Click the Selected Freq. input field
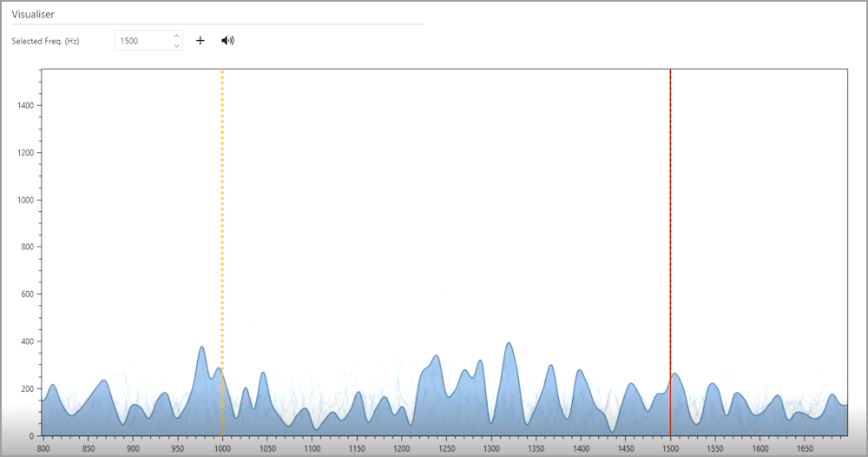Image resolution: width=868 pixels, height=457 pixels. (148, 41)
